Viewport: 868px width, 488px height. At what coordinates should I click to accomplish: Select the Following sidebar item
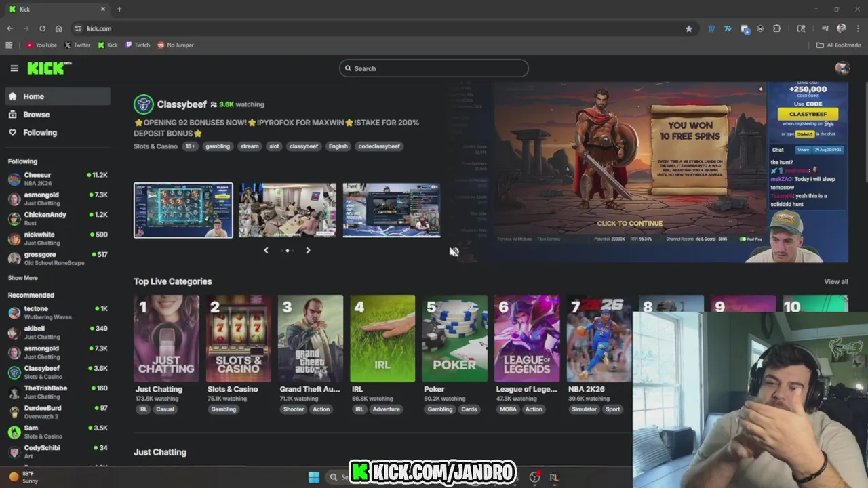pyautogui.click(x=58, y=133)
